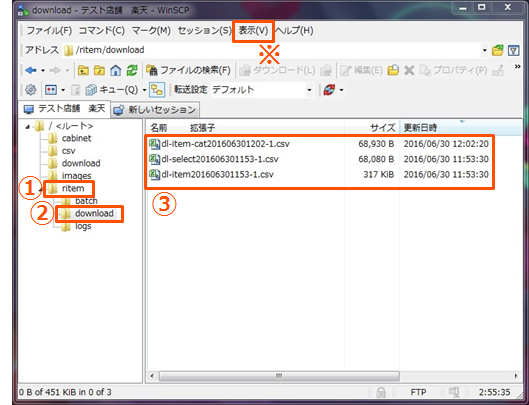
Task: Click the filter icon beside address bar
Action: coord(513,51)
